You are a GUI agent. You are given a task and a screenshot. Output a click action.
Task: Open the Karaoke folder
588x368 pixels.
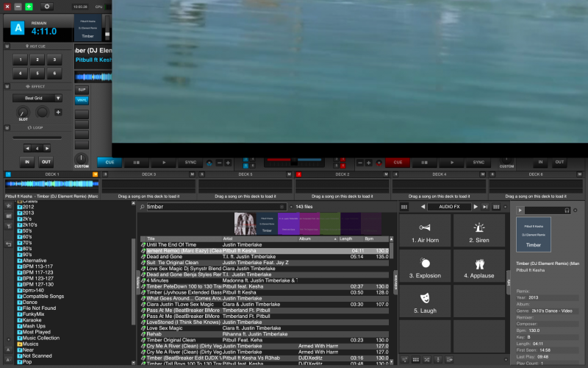32,320
